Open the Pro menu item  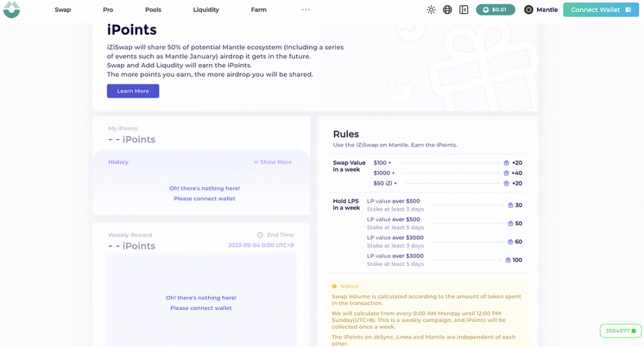pos(108,10)
